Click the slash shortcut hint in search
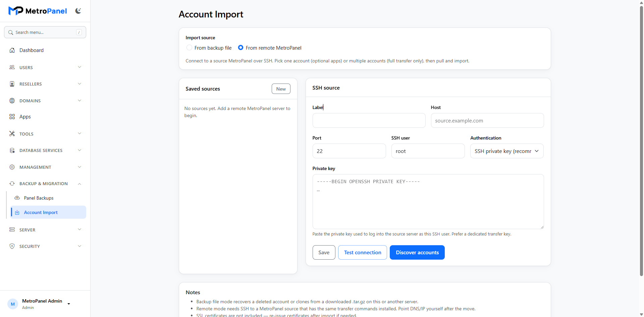Viewport: 644px width, 317px height. (x=79, y=33)
